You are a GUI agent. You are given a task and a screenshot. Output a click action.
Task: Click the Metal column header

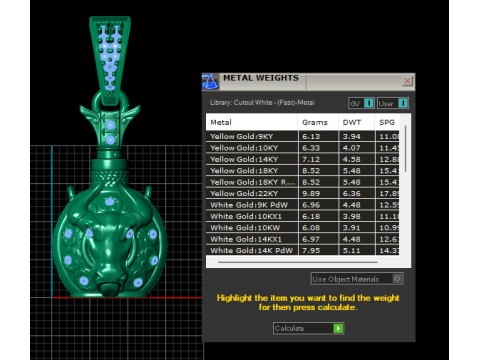[252, 122]
